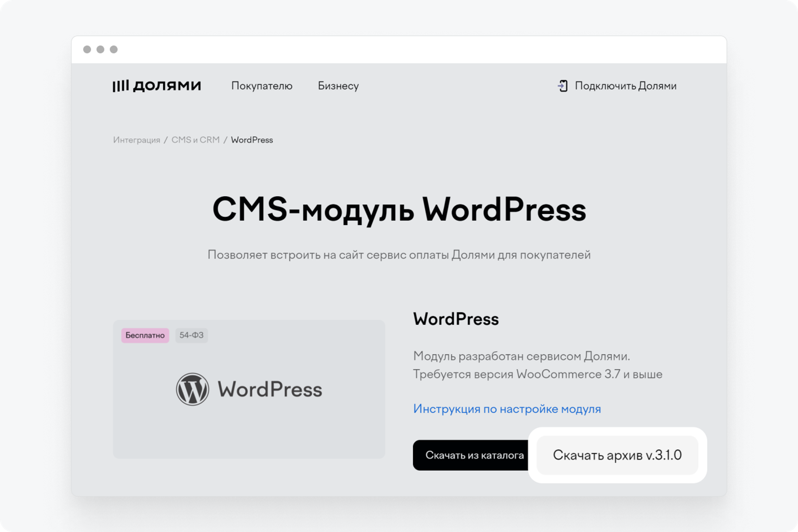Click the WordPress section heading above description
Image resolution: width=798 pixels, height=532 pixels.
(456, 319)
